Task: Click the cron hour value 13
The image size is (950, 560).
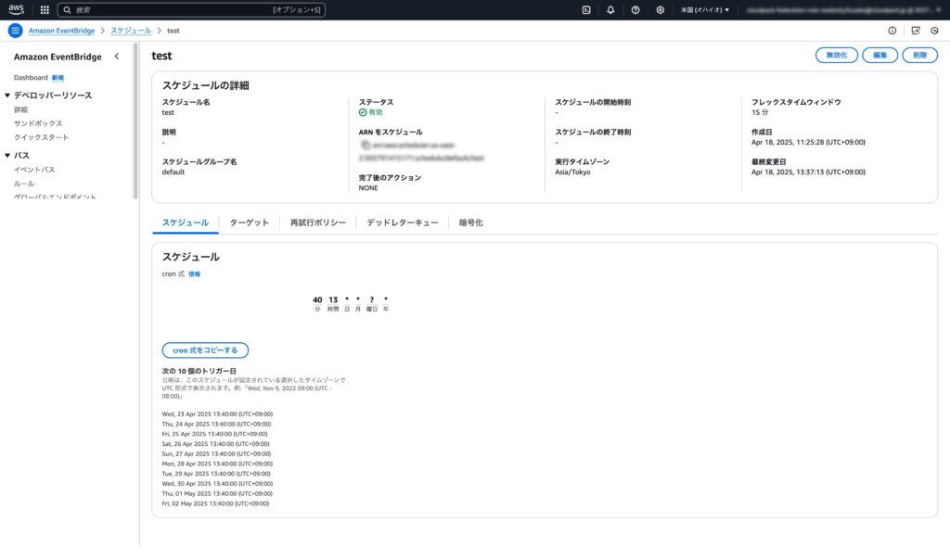Action: [x=333, y=299]
